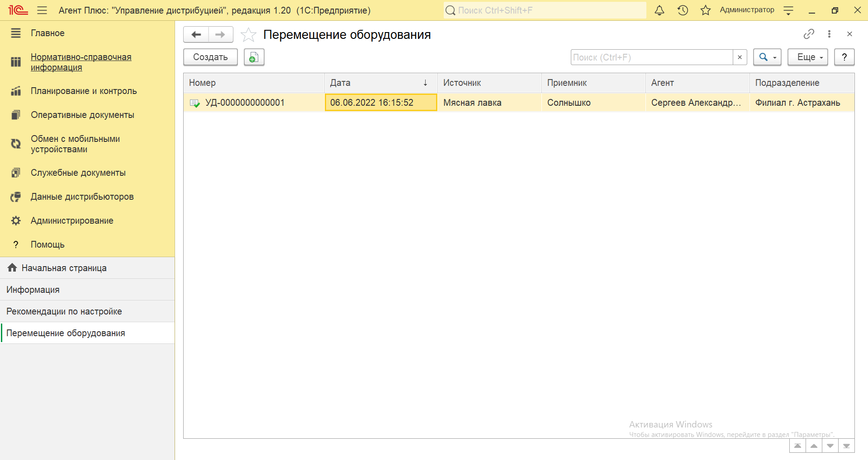This screenshot has width=868, height=460.
Task: Get link to this form icon
Action: 809,34
